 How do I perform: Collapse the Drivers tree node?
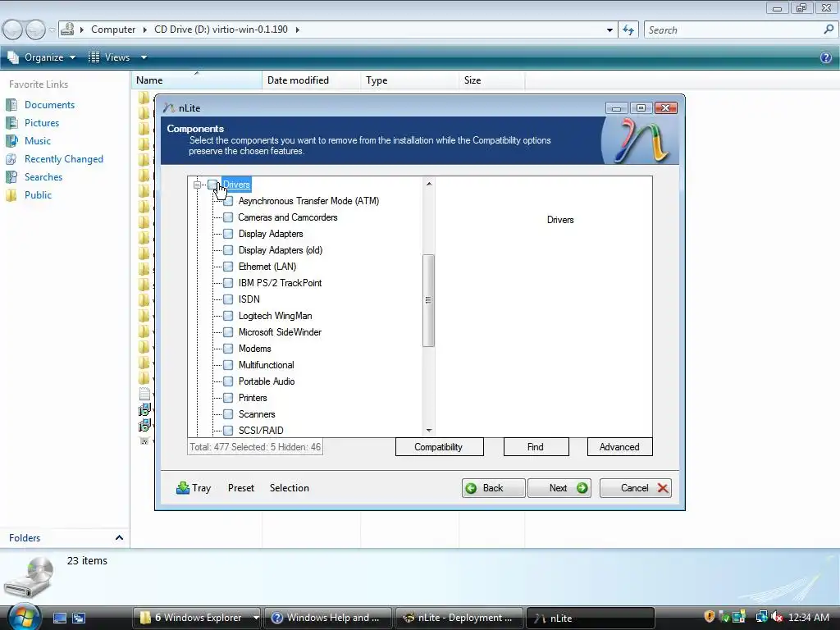click(197, 185)
